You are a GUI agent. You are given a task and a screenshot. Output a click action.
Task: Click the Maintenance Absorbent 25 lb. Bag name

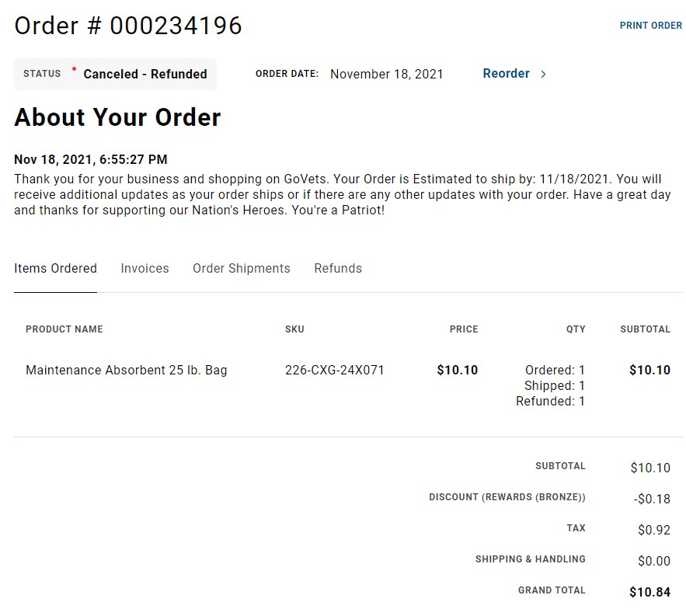click(x=127, y=370)
